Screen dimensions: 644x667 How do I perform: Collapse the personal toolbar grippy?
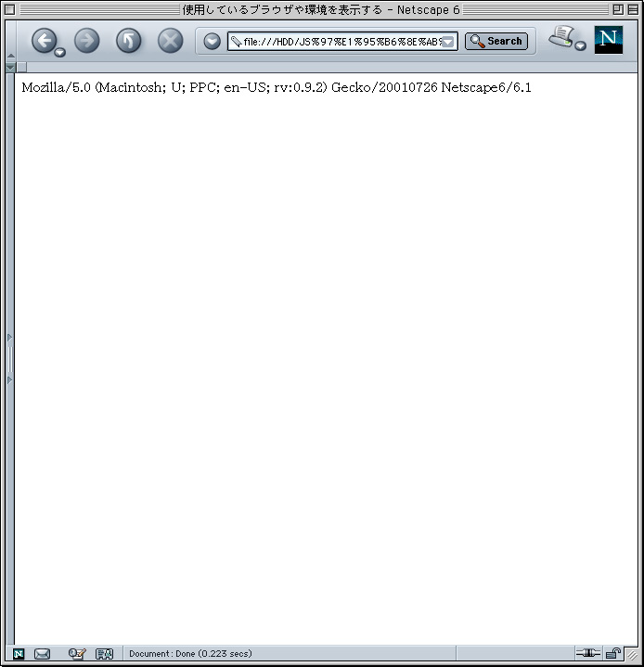click(x=11, y=67)
